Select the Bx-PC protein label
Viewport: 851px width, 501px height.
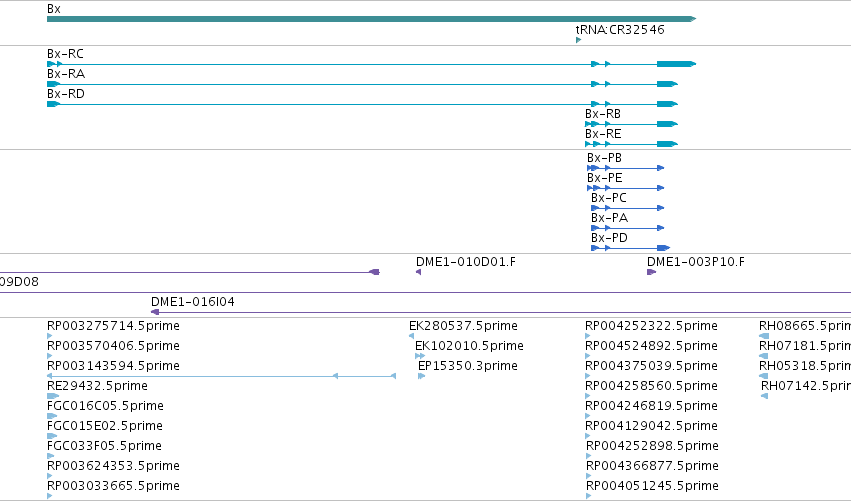pos(608,198)
